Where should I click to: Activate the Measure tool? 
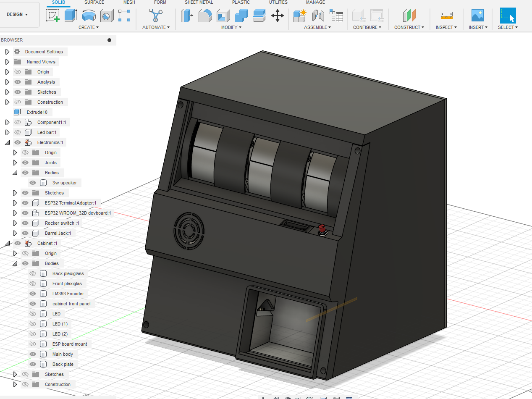(x=447, y=16)
